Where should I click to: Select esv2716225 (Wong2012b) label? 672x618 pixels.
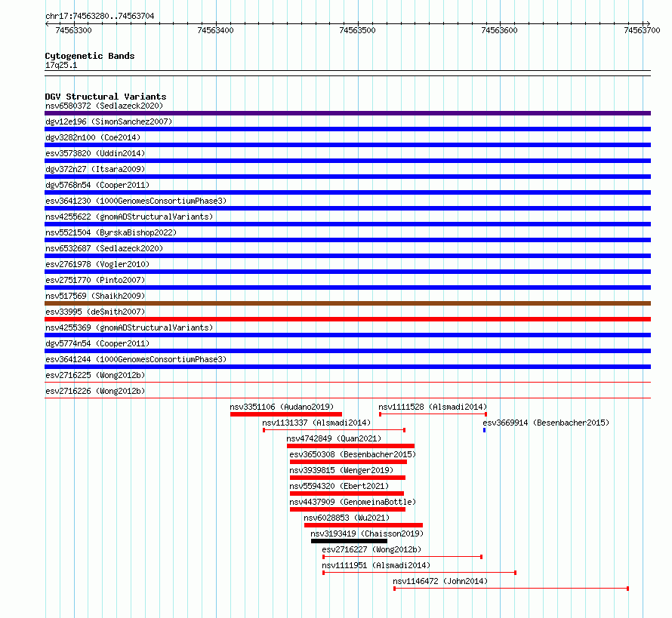click(95, 375)
